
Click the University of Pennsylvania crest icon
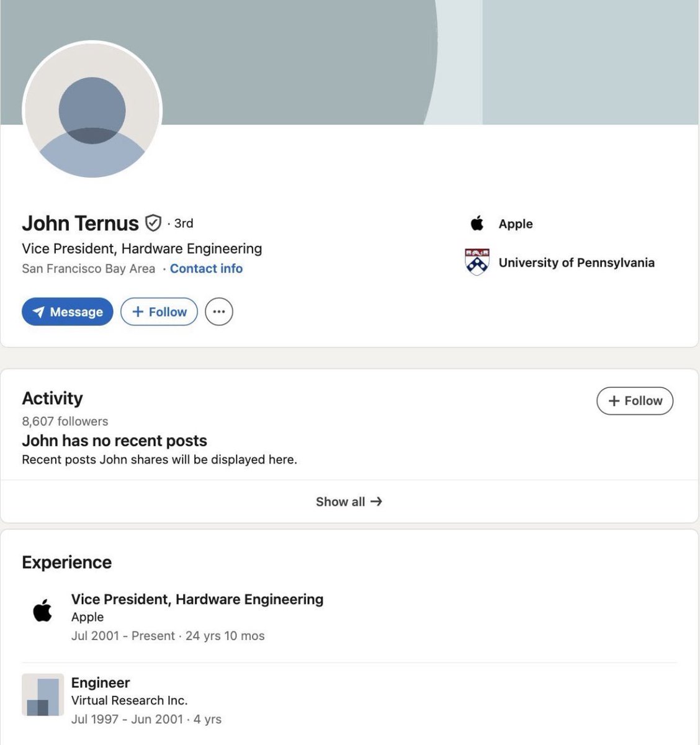pos(477,262)
